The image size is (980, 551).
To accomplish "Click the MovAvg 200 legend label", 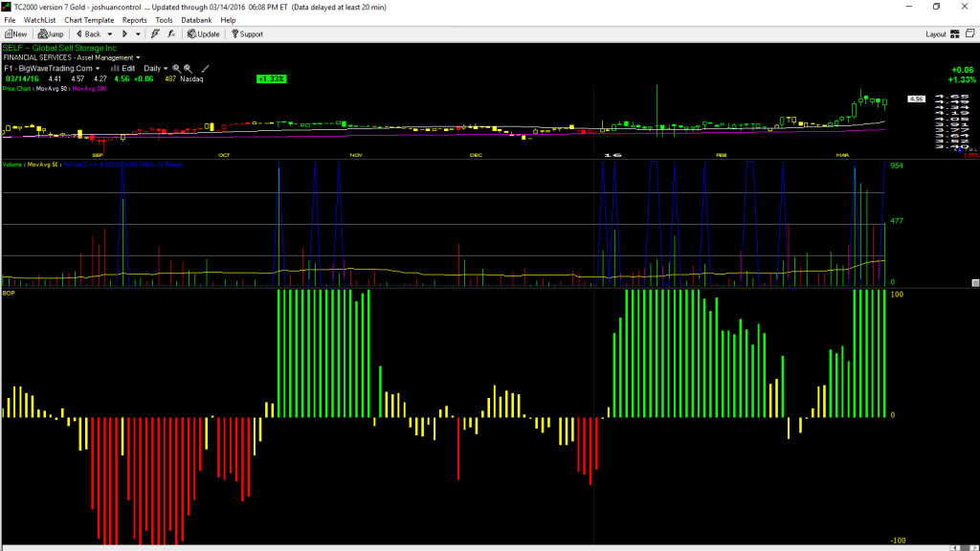I will coord(89,89).
